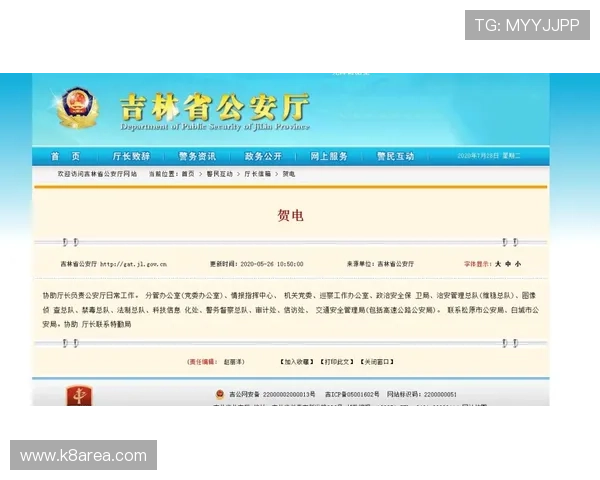Click the 吉林省公安厅 header title

214,106
